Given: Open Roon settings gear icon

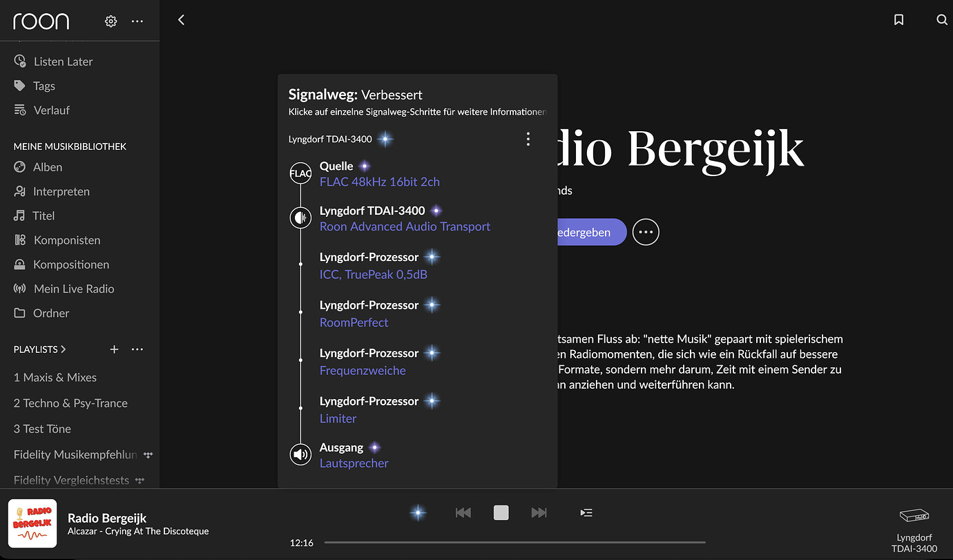Looking at the screenshot, I should coord(110,21).
